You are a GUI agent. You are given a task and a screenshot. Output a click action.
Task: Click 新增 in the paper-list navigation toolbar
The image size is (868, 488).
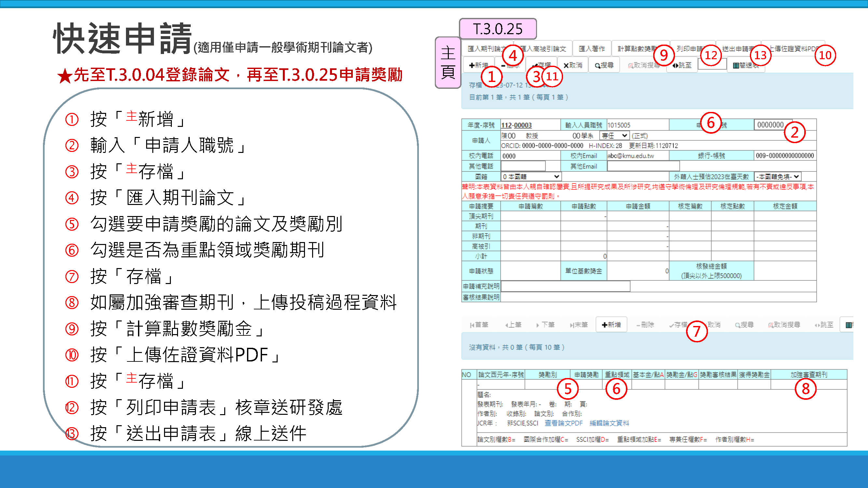611,325
